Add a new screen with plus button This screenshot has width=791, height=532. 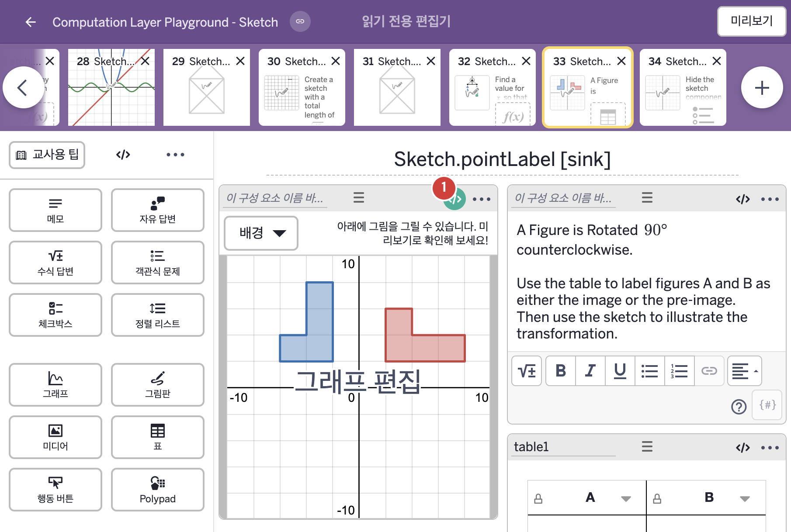762,87
